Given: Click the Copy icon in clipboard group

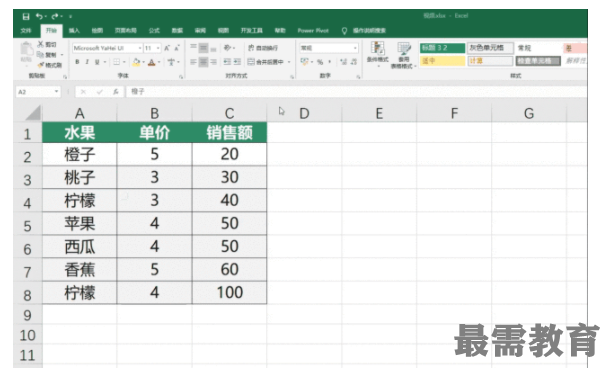Looking at the screenshot, I should (41, 55).
